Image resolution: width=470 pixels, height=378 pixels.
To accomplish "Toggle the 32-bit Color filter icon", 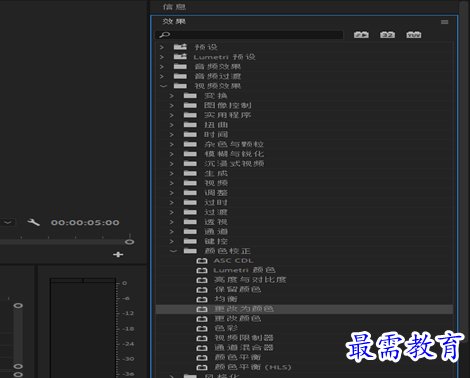I will (387, 35).
